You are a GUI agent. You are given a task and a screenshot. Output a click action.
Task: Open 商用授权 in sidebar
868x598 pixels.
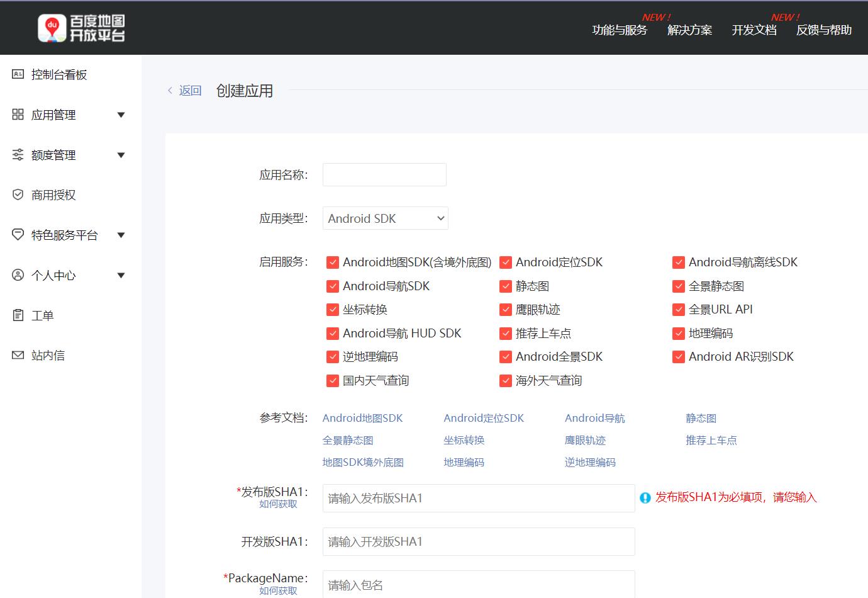pos(53,195)
